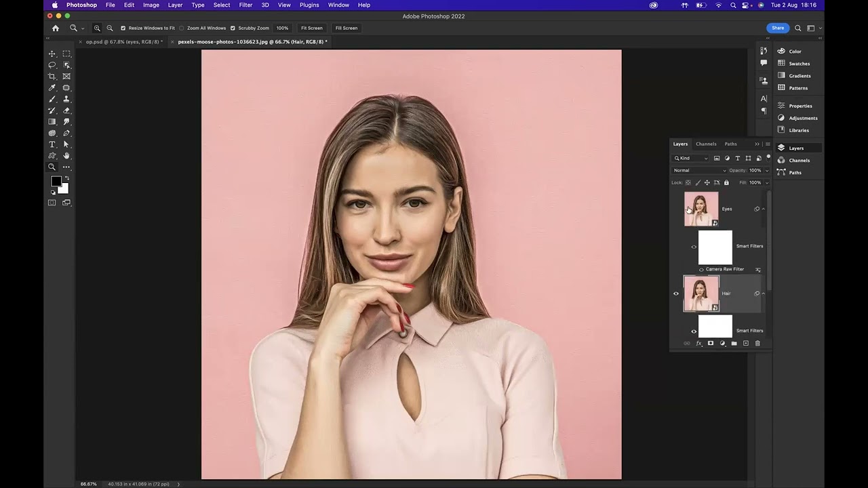This screenshot has height=488, width=868.
Task: Collapse Layers panel with double arrows
Action: click(757, 144)
